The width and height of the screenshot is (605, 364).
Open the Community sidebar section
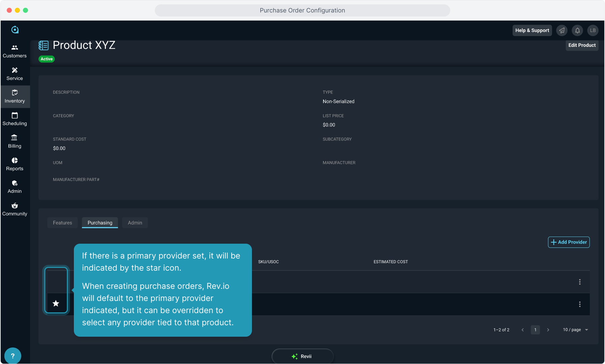click(15, 209)
